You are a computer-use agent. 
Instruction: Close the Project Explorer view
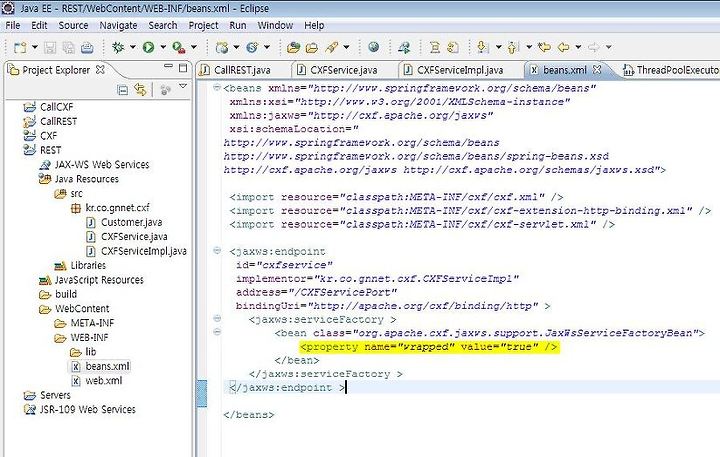pyautogui.click(x=100, y=69)
